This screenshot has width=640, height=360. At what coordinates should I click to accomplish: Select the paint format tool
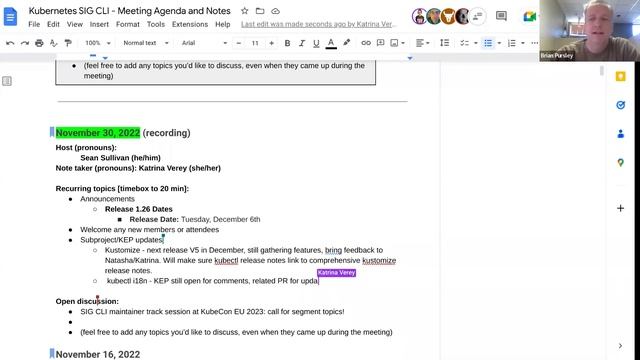[x=68, y=43]
